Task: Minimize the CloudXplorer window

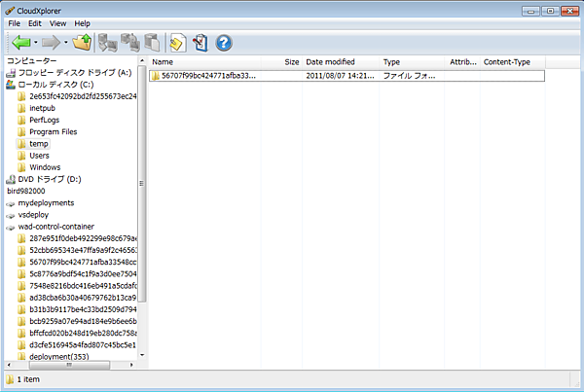Action: click(530, 11)
